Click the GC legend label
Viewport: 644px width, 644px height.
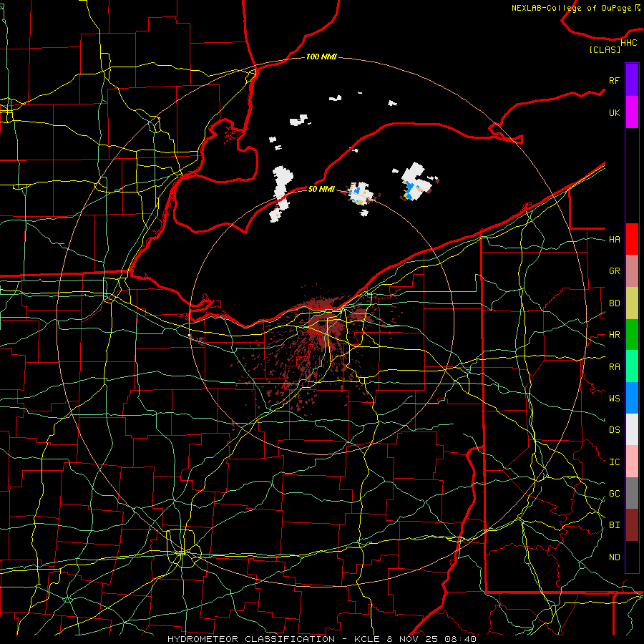pyautogui.click(x=614, y=493)
